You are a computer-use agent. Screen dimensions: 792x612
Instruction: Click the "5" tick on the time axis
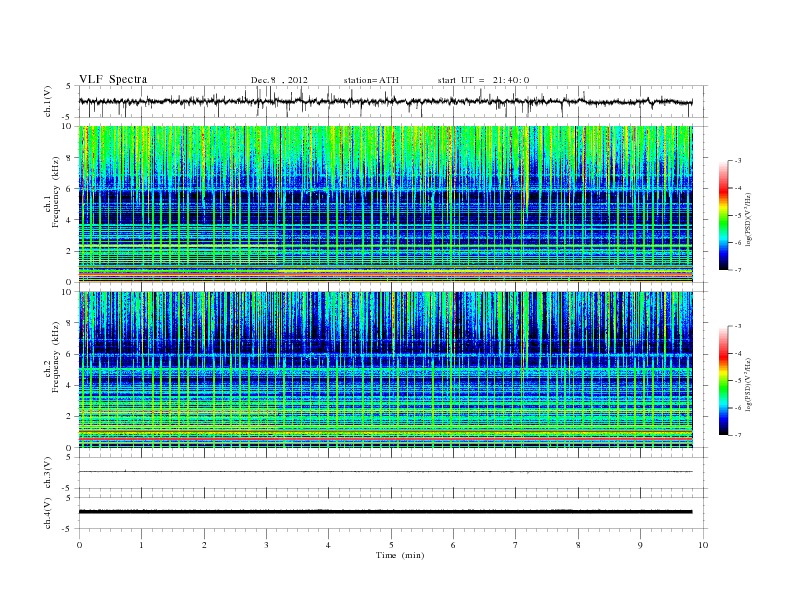[391, 545]
